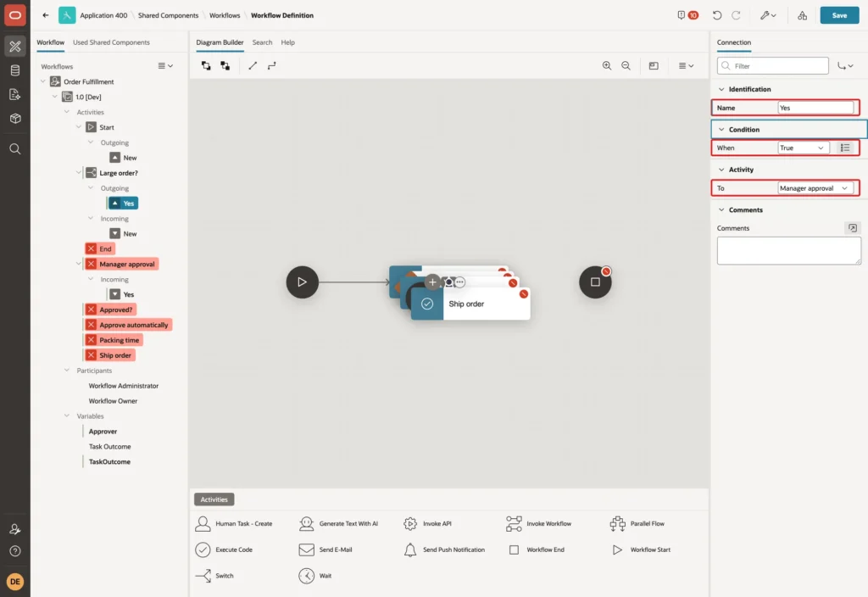This screenshot has width=868, height=597.
Task: Collapse the Identification section
Action: (721, 89)
